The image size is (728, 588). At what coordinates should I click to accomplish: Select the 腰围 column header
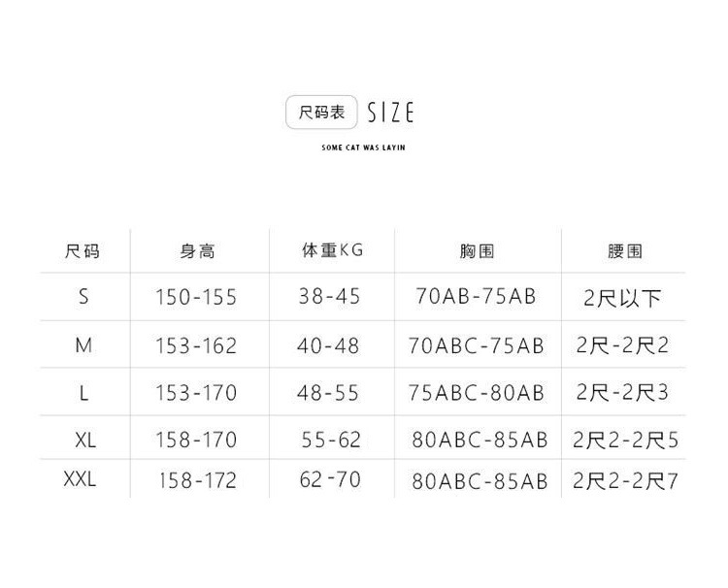pos(624,251)
